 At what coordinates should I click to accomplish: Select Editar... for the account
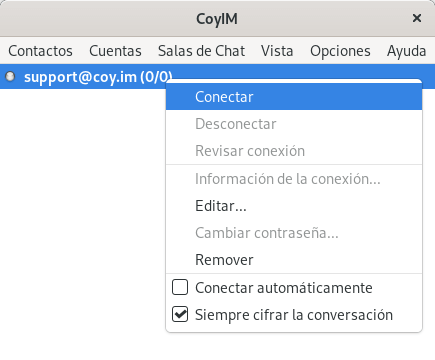click(294, 206)
